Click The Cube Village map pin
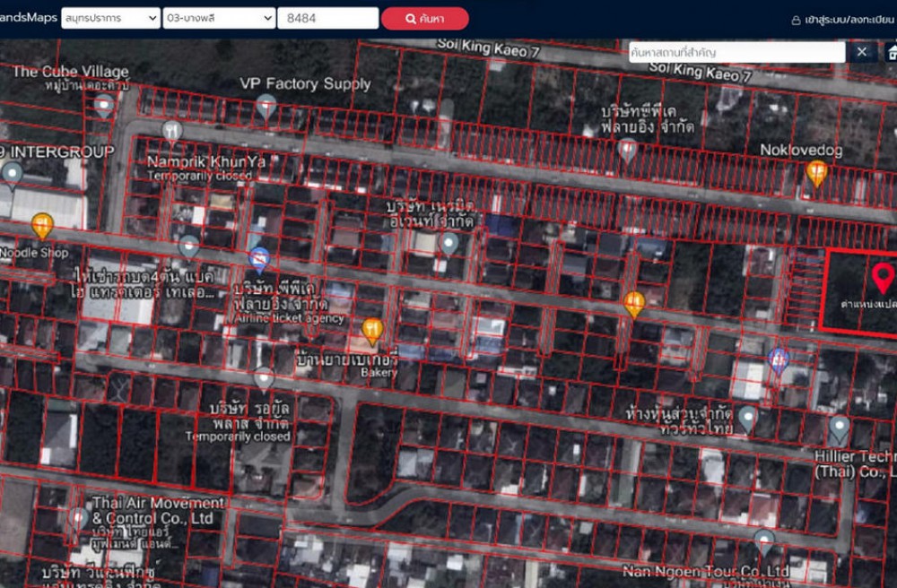The width and height of the screenshot is (897, 588). (104, 107)
